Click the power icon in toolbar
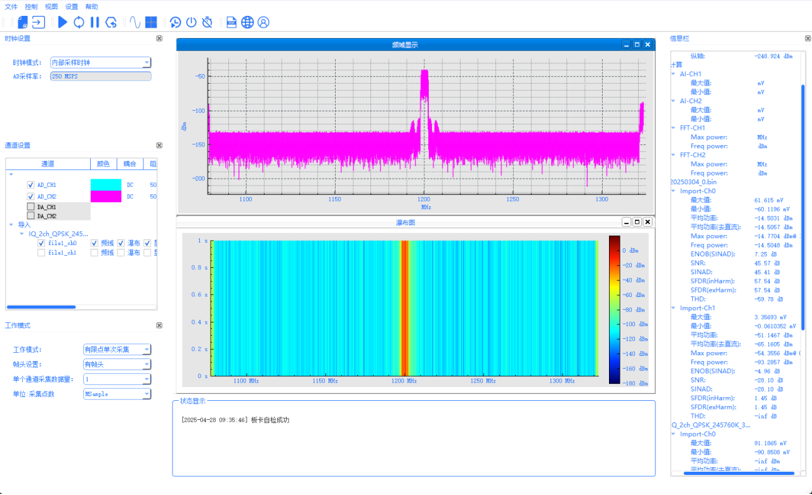812x495 pixels. tap(191, 22)
